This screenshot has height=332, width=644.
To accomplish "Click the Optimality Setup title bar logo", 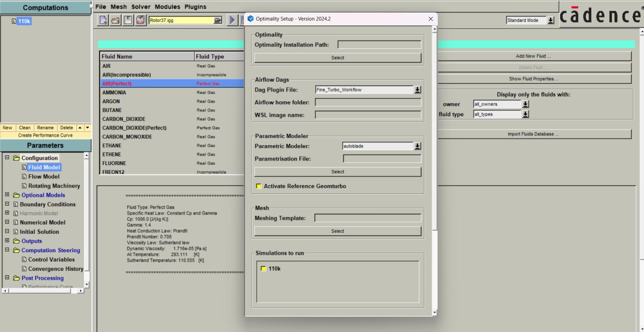I will click(x=250, y=19).
